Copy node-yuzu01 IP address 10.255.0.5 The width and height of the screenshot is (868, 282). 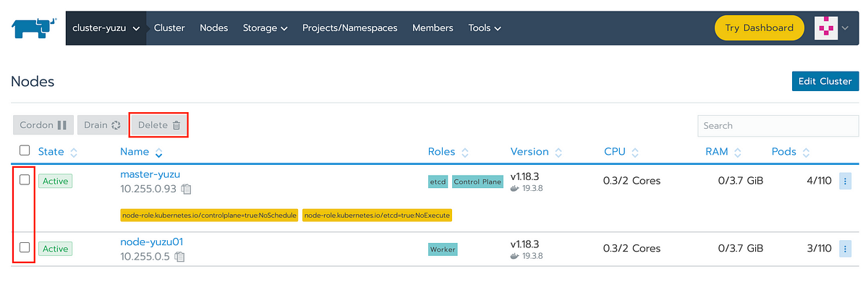pos(180,257)
